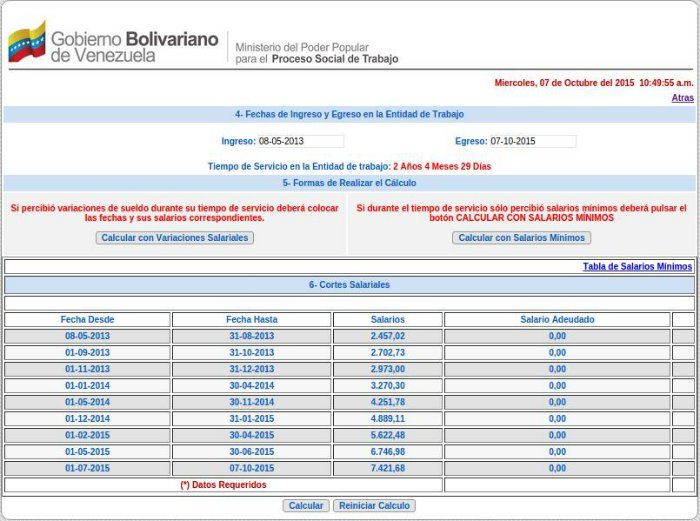Click Fecha Hasta cell 31-01-2015
The image size is (700, 521).
(x=252, y=419)
